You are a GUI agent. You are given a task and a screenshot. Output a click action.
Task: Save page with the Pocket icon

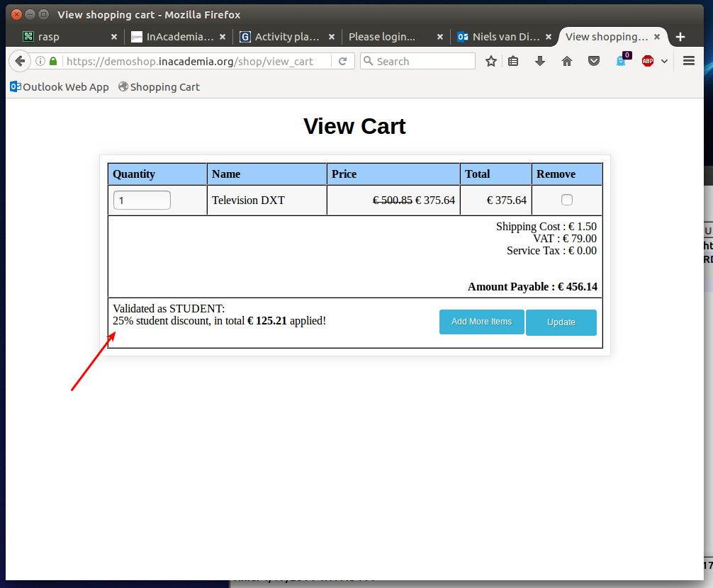click(593, 61)
